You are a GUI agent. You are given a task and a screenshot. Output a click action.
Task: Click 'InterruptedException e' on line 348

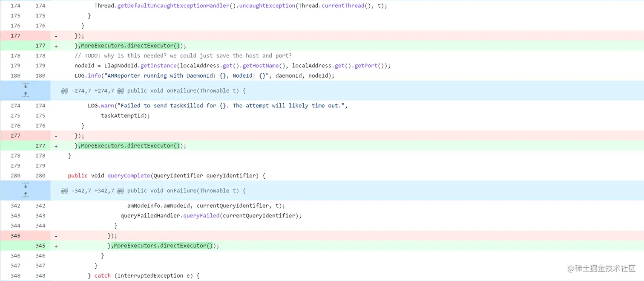152,275
